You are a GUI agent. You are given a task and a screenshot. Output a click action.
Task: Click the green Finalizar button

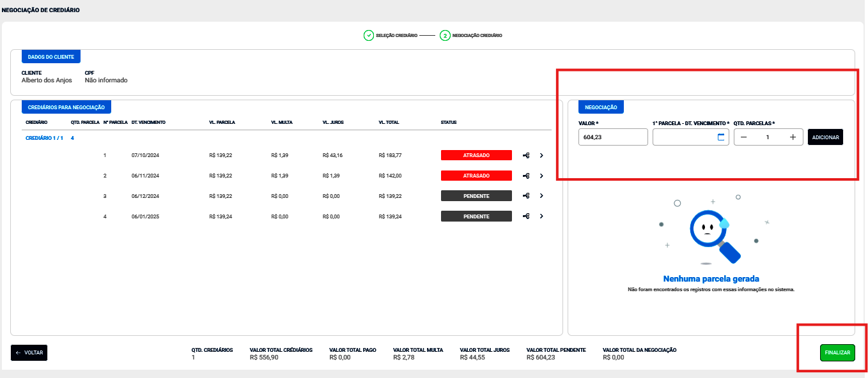837,352
